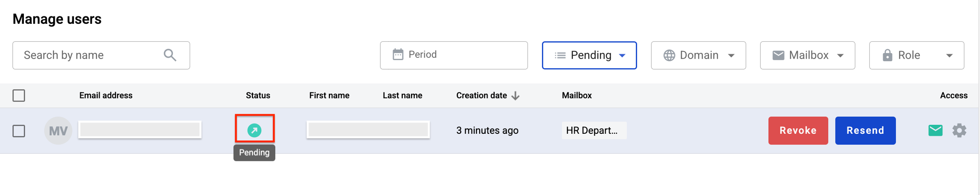Click the MV user avatar
Screen dimensions: 980x195
pyautogui.click(x=58, y=130)
